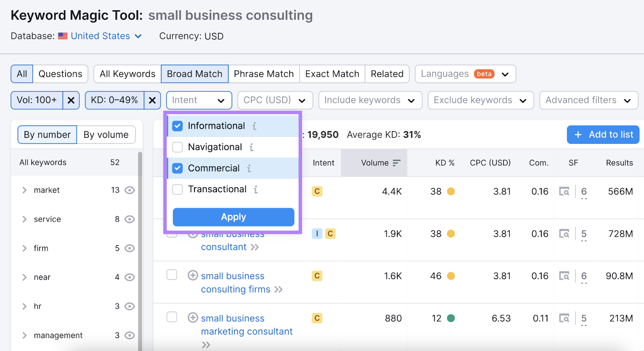644x351 pixels.
Task: Toggle visibility eye for market group
Action: (x=130, y=190)
